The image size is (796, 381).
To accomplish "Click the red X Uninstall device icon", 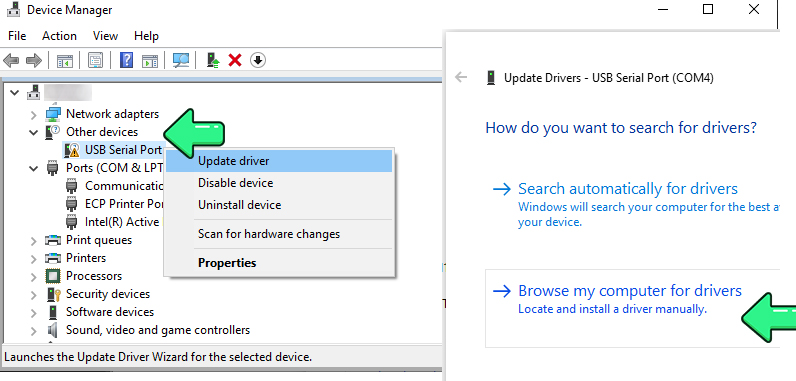I will pyautogui.click(x=235, y=60).
